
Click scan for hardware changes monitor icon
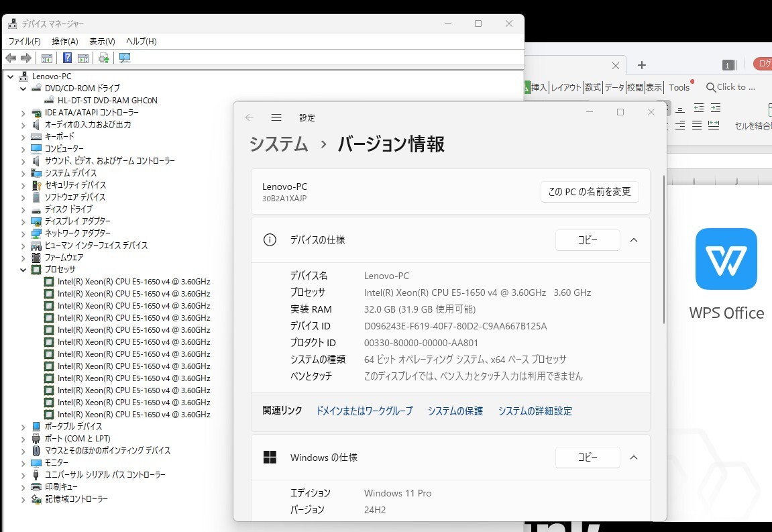pos(125,58)
